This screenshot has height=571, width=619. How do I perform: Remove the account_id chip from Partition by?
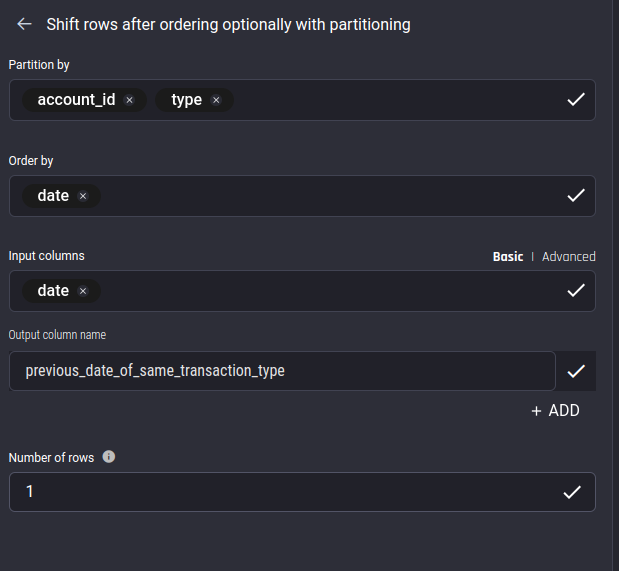pyautogui.click(x=129, y=100)
